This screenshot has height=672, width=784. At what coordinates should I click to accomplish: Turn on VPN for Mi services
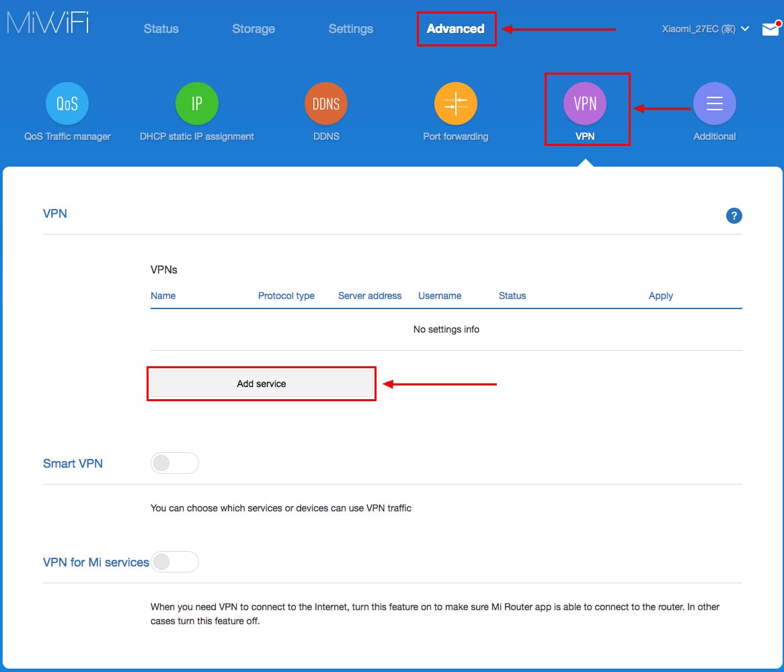tap(175, 562)
